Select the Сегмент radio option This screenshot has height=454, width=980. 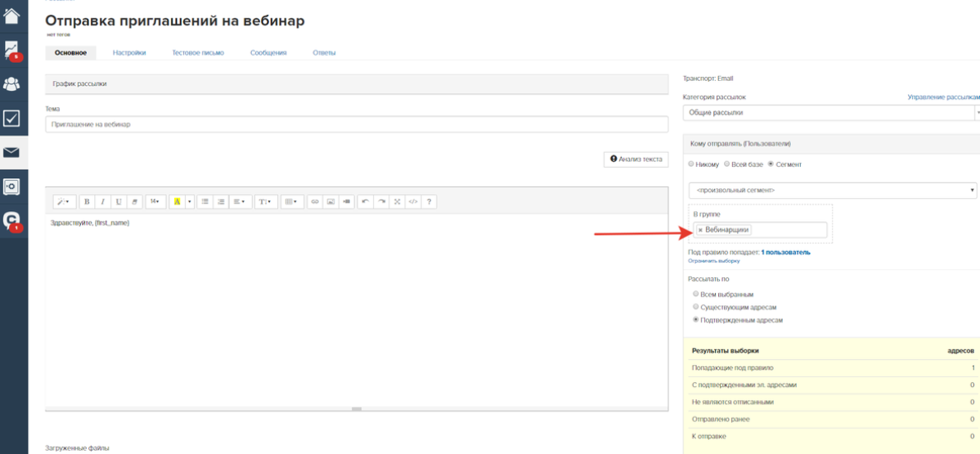click(771, 164)
